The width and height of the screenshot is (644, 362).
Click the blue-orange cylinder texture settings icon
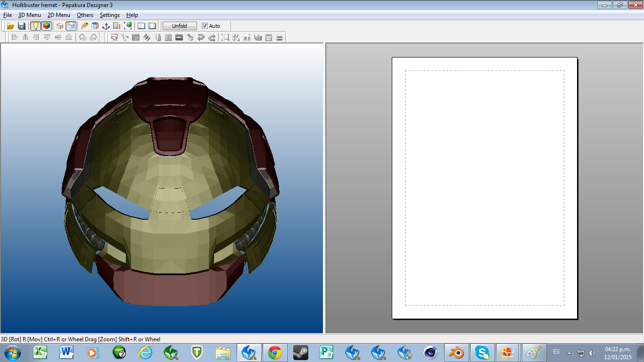tap(95, 26)
